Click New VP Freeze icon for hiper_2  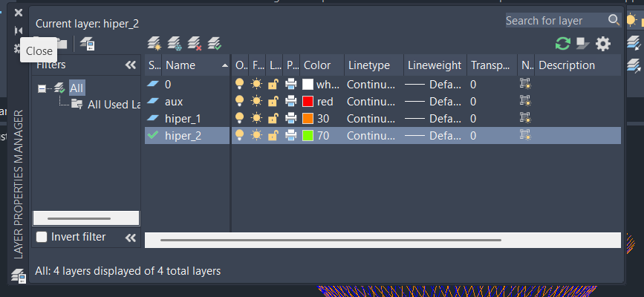525,135
